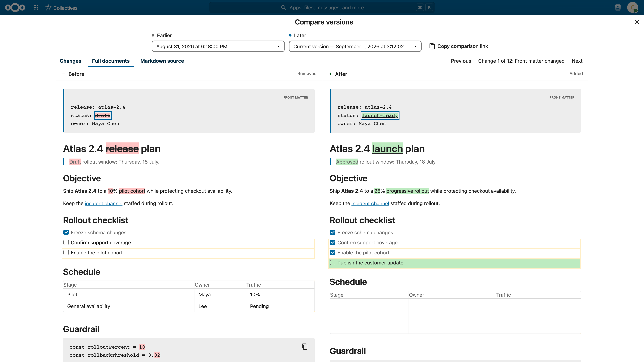
Task: Go to the Previous change
Action: [461, 61]
